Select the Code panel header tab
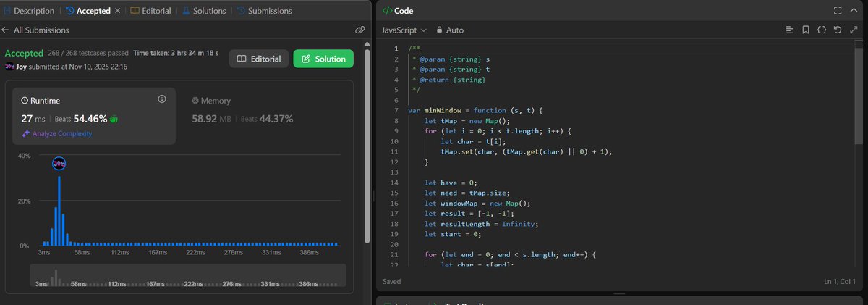Image resolution: width=868 pixels, height=305 pixels. 397,11
